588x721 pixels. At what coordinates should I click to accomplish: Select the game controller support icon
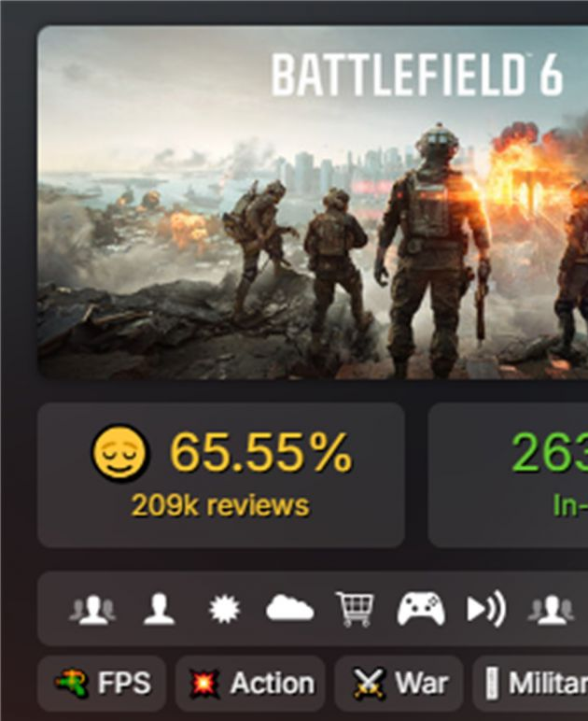[x=421, y=609]
